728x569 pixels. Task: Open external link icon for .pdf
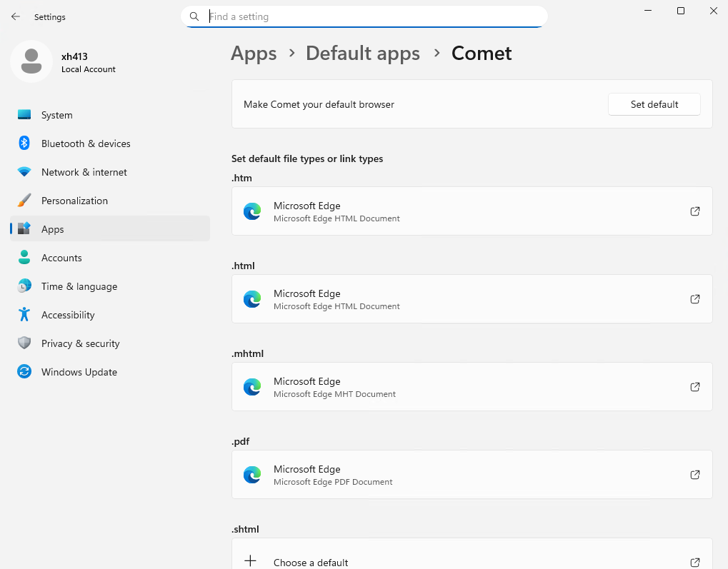click(x=694, y=475)
